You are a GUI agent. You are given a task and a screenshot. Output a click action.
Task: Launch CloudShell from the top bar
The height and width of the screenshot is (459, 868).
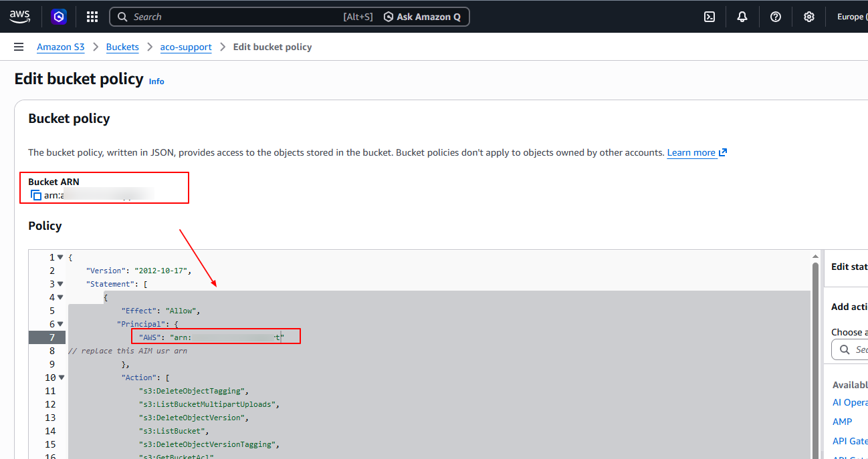coord(710,17)
